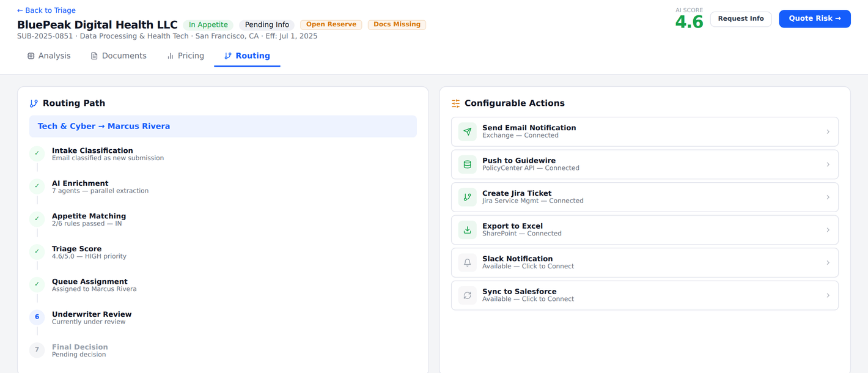This screenshot has height=373, width=868.
Task: Expand the Send Email Notification chevron
Action: [x=828, y=131]
